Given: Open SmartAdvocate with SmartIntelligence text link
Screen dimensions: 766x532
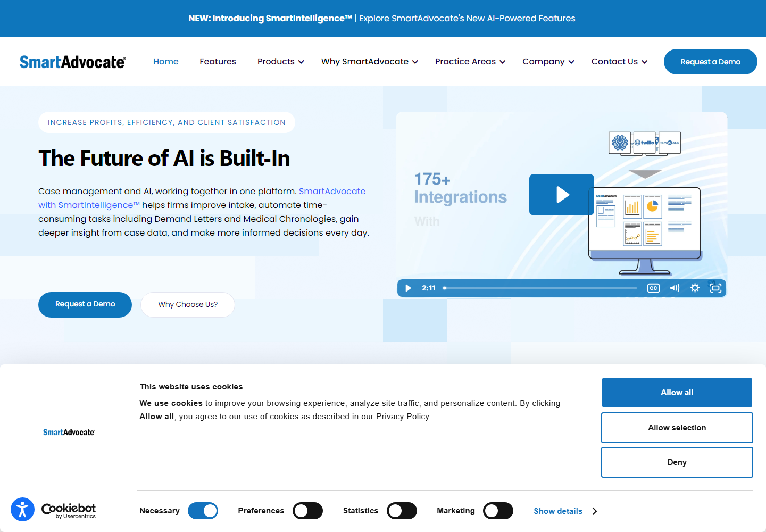Looking at the screenshot, I should click(x=202, y=198).
